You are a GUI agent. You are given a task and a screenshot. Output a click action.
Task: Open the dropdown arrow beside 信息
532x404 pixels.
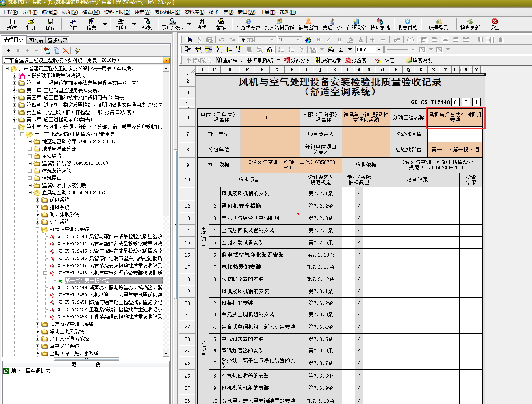(105, 24)
